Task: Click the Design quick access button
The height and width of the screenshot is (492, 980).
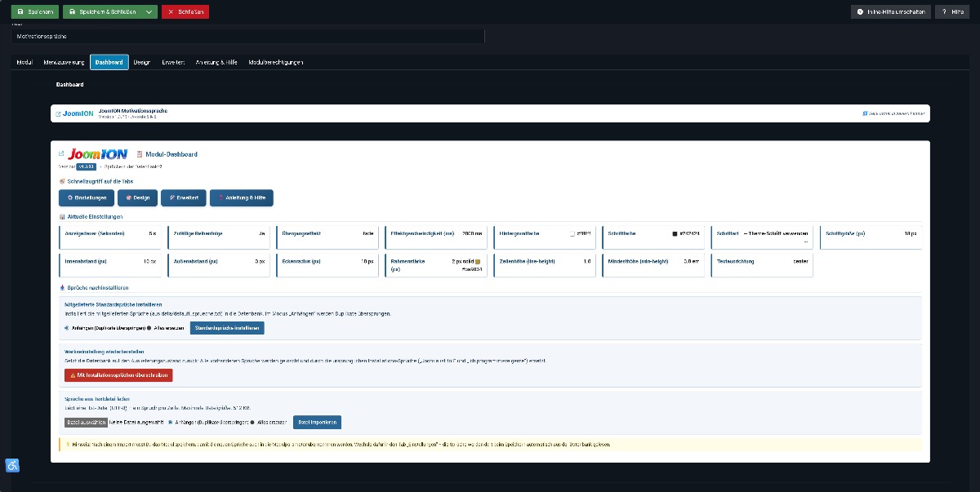Action: (x=137, y=197)
